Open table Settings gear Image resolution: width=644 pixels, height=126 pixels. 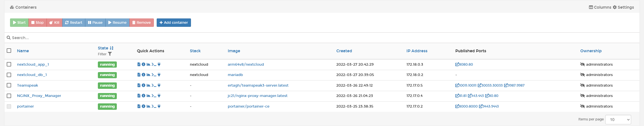click(623, 7)
